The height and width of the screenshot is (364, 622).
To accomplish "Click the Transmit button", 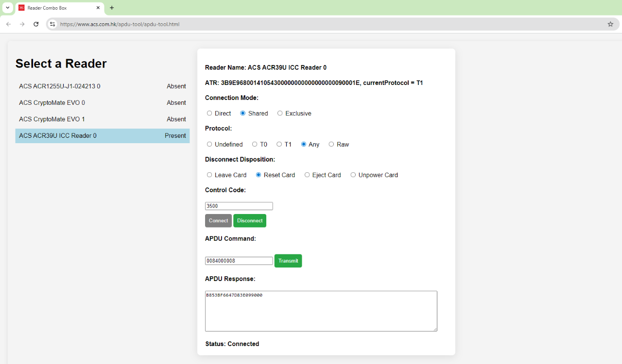I will (x=288, y=261).
